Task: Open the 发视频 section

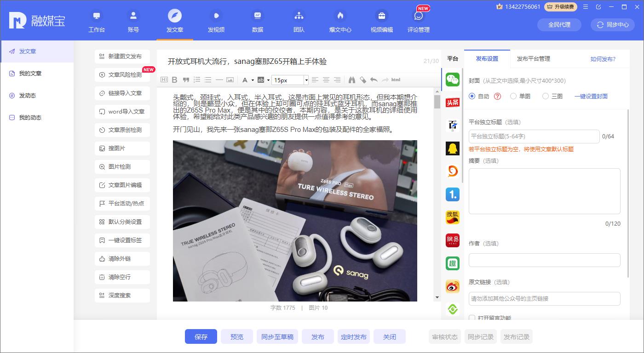Action: pos(216,21)
